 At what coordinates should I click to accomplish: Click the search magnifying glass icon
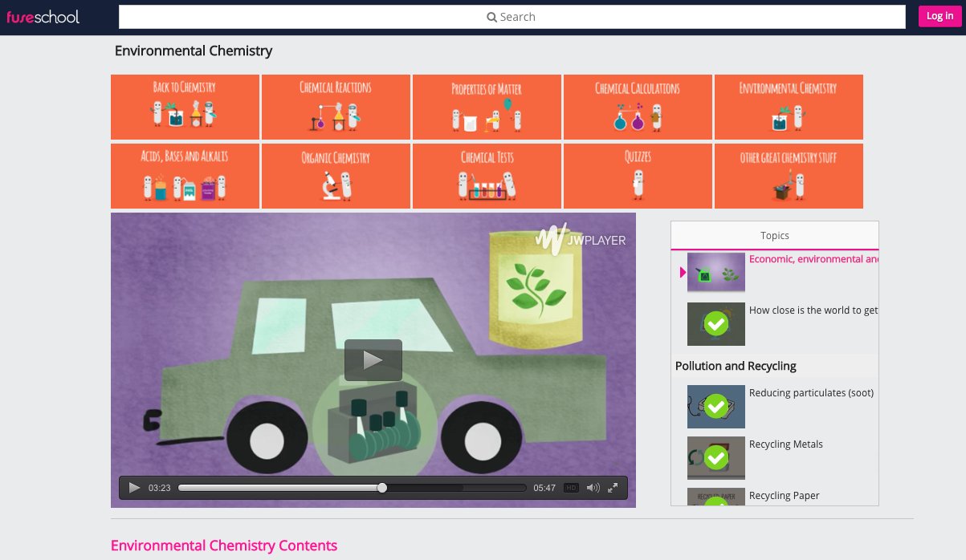pos(491,16)
